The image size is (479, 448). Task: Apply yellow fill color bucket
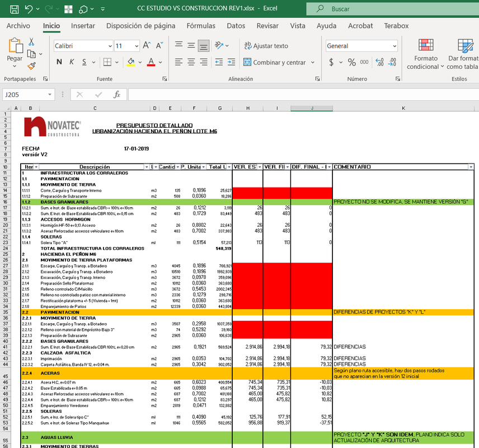point(131,62)
